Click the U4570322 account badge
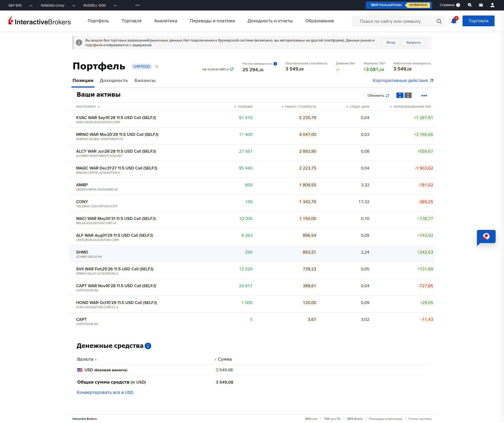Screen dimensions: 504x423 (x=142, y=66)
